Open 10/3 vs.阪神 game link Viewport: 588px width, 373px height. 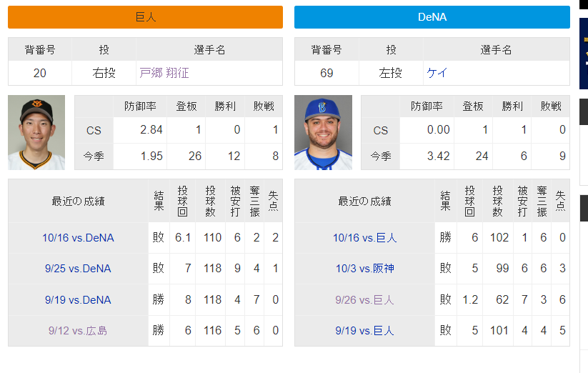coord(364,269)
